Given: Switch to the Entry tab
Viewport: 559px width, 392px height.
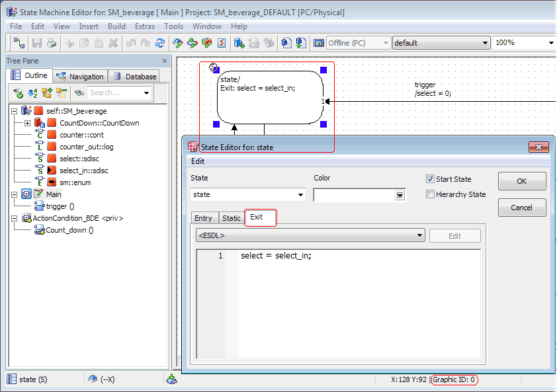Looking at the screenshot, I should (x=204, y=218).
